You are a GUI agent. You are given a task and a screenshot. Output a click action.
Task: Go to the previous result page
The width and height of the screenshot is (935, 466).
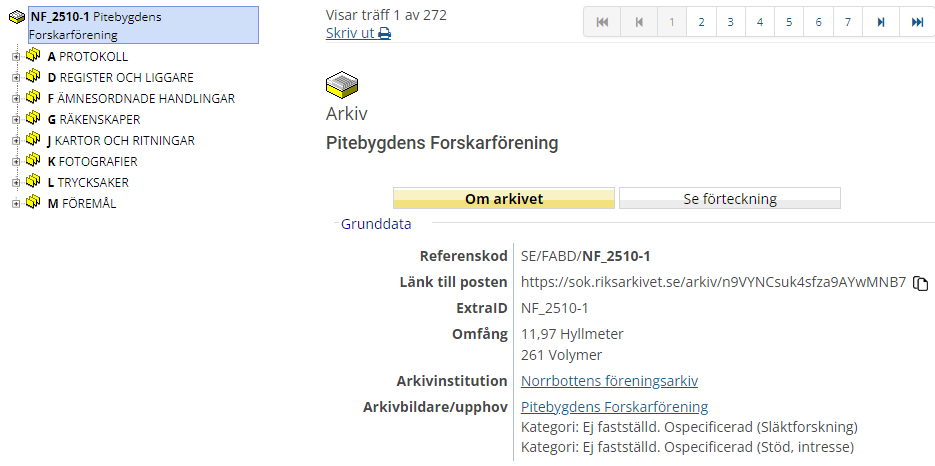(639, 22)
